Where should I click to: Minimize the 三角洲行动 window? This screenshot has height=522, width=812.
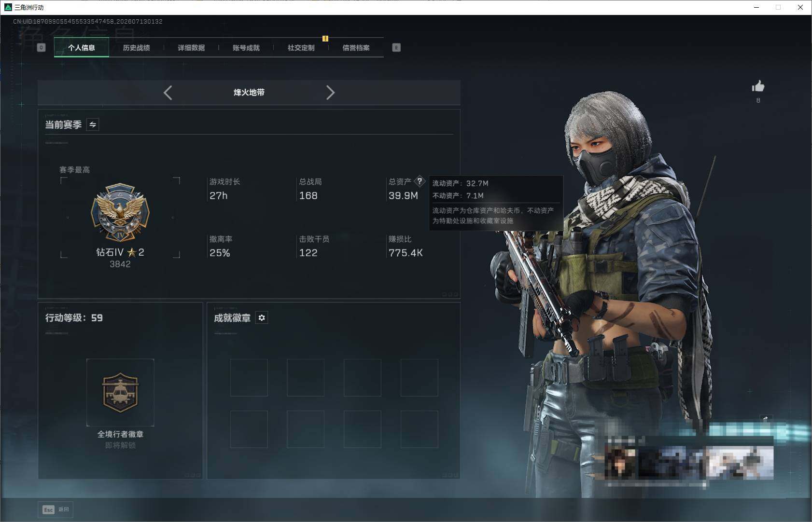[756, 7]
